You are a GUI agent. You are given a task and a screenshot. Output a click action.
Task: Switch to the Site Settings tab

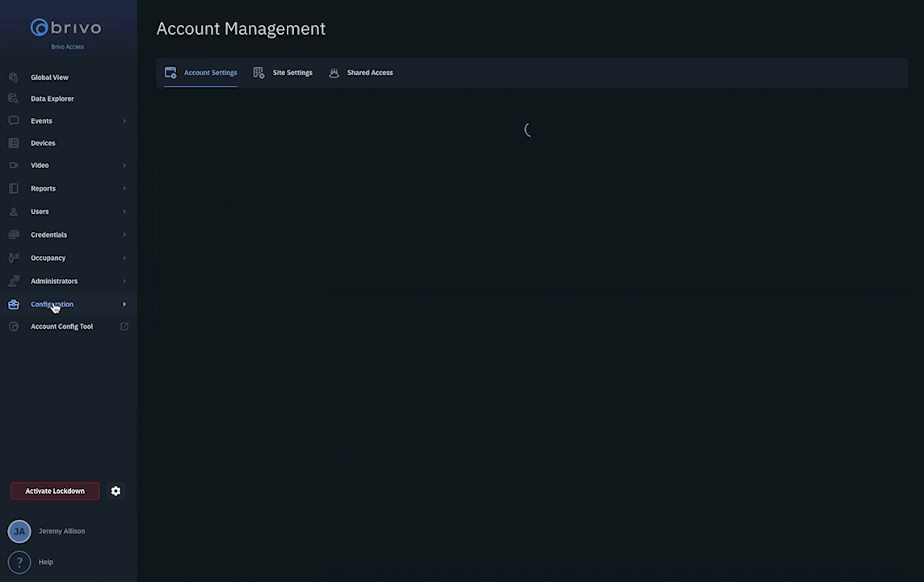coord(283,73)
